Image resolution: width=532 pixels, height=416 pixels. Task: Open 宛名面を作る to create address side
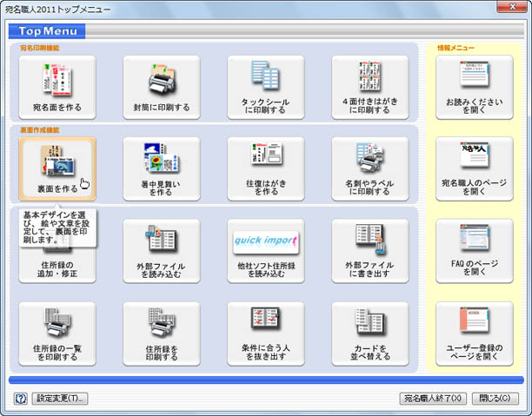[x=57, y=88]
